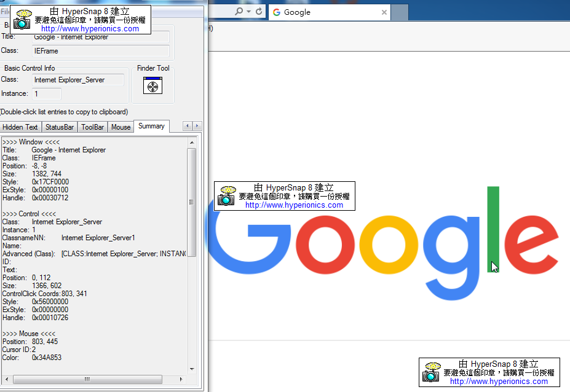The width and height of the screenshot is (570, 392).
Task: Open the ToolBar tab
Action: [92, 127]
